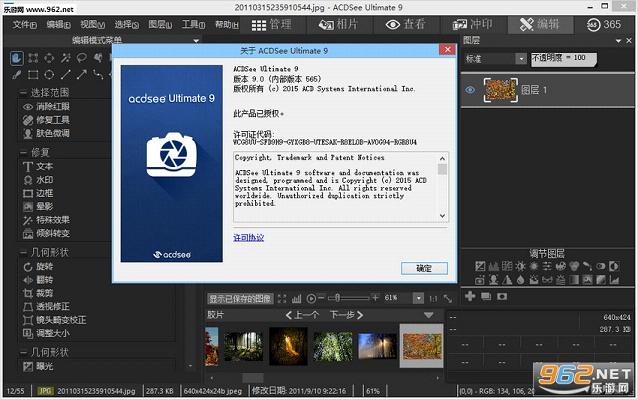638x400 pixels.
Task: Open the 水印 watermark tool
Action: click(x=38, y=180)
